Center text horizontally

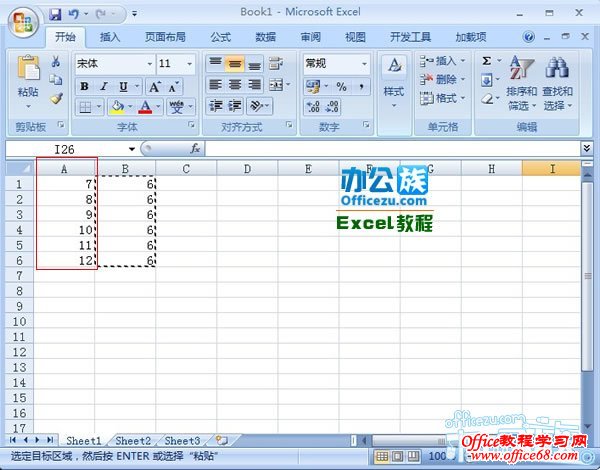coord(235,85)
